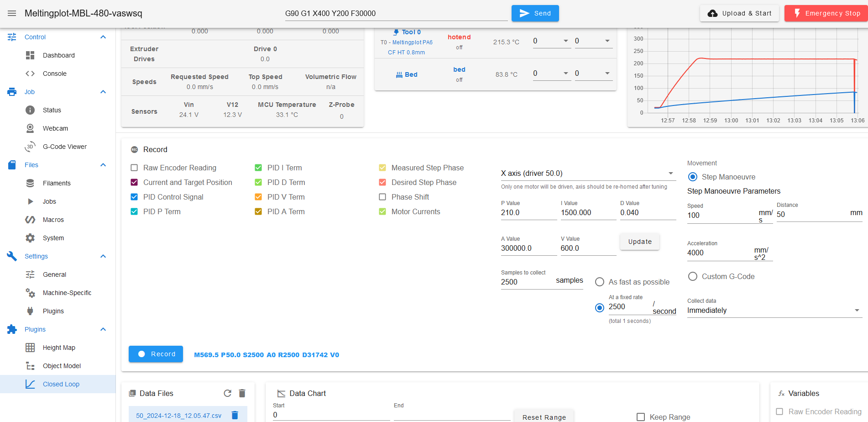Open Machine-Specific settings

pos(67,293)
